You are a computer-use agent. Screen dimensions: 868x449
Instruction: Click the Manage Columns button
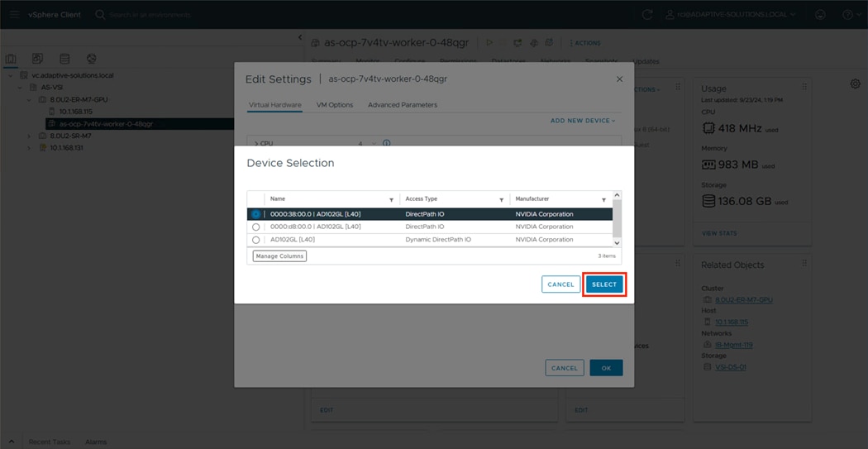(x=279, y=256)
